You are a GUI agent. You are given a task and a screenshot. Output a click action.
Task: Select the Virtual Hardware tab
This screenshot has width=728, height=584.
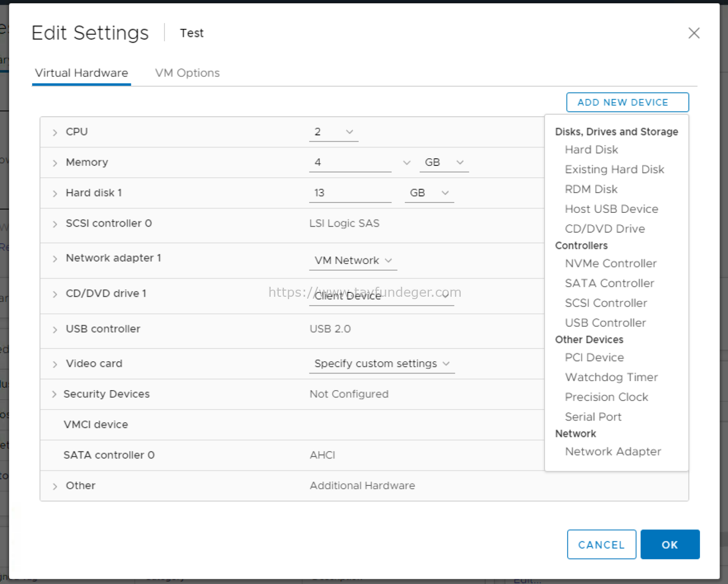(81, 73)
